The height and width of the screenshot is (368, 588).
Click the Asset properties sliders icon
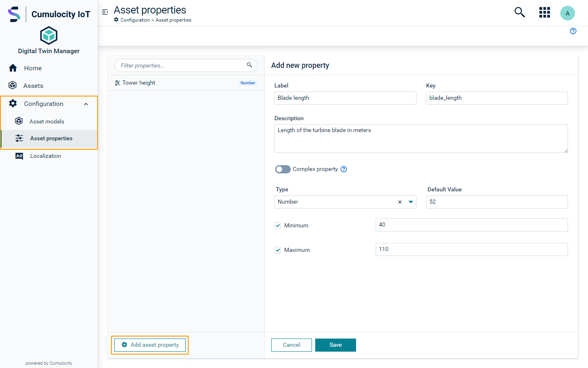coord(19,138)
